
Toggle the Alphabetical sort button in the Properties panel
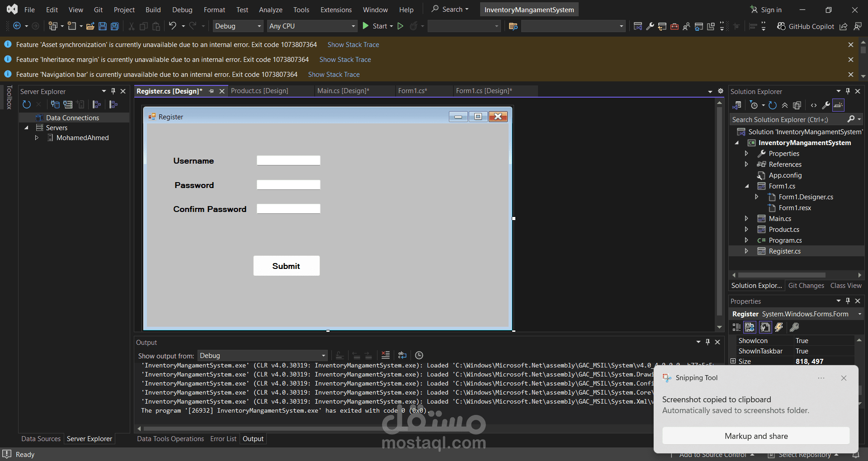point(750,327)
